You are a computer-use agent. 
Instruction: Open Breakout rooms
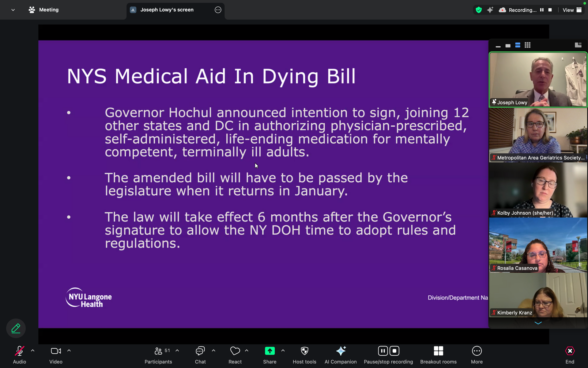pyautogui.click(x=438, y=355)
